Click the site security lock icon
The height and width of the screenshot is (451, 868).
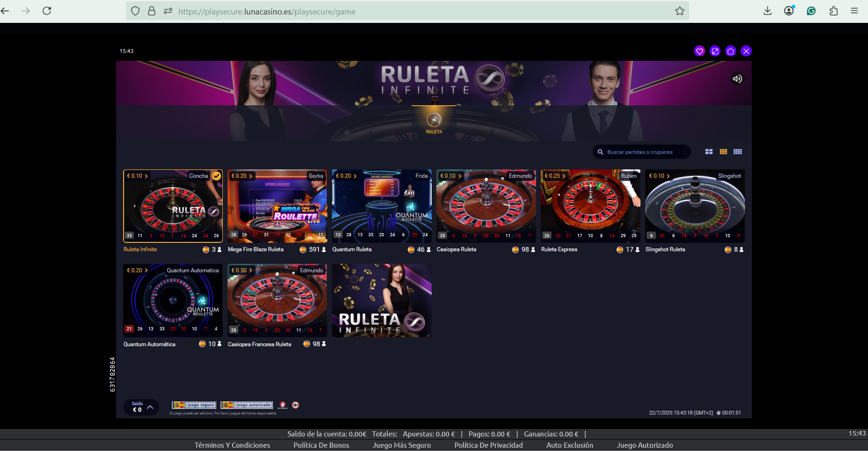coord(152,11)
